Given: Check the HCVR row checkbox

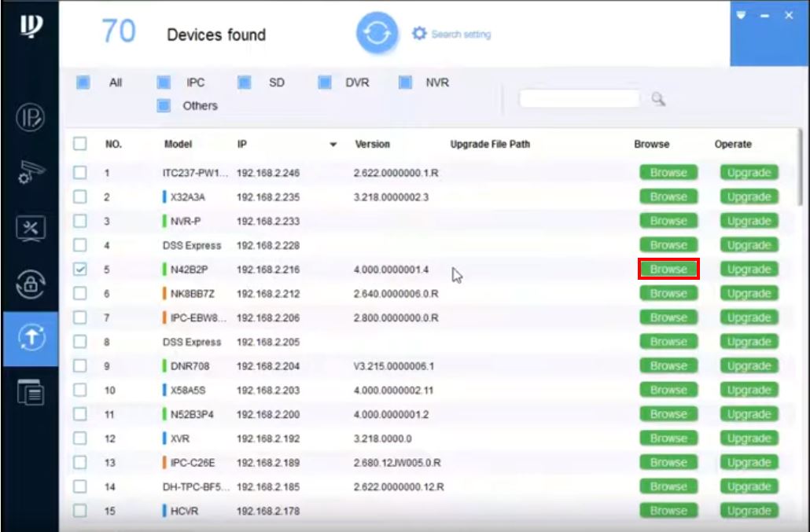Looking at the screenshot, I should pyautogui.click(x=80, y=511).
